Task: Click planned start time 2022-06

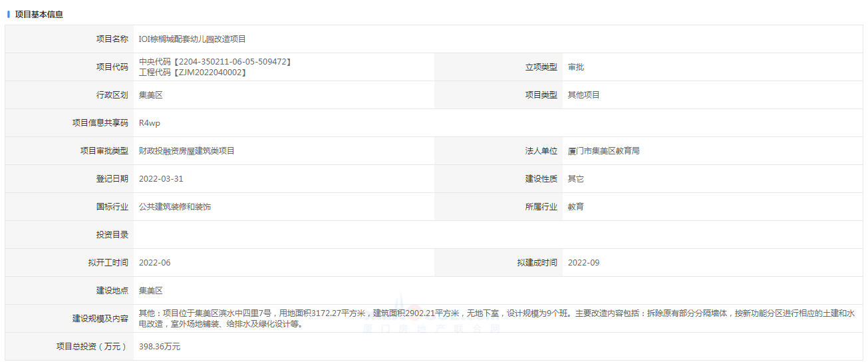Action: tap(155, 263)
